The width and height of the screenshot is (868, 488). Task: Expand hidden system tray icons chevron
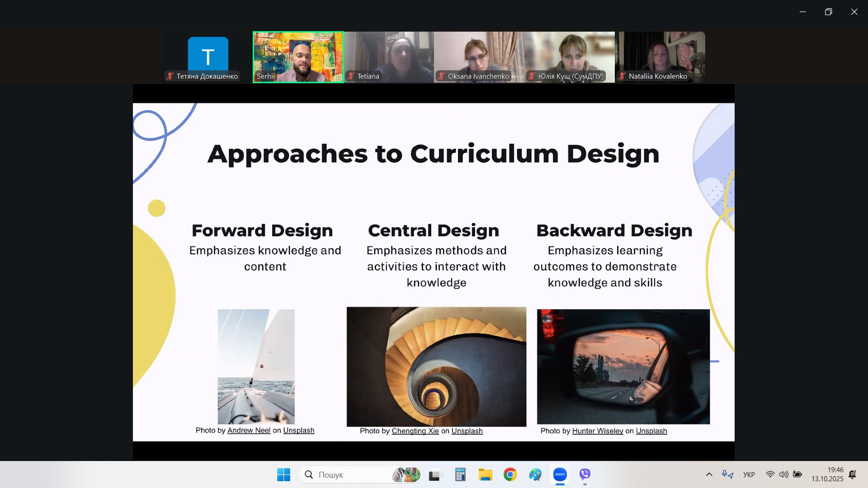[709, 474]
